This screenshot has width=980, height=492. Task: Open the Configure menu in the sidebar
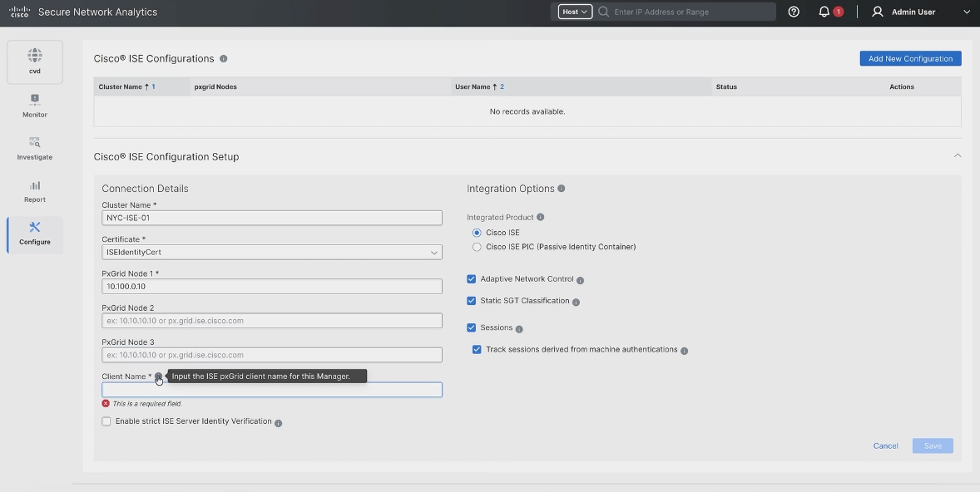coord(35,234)
